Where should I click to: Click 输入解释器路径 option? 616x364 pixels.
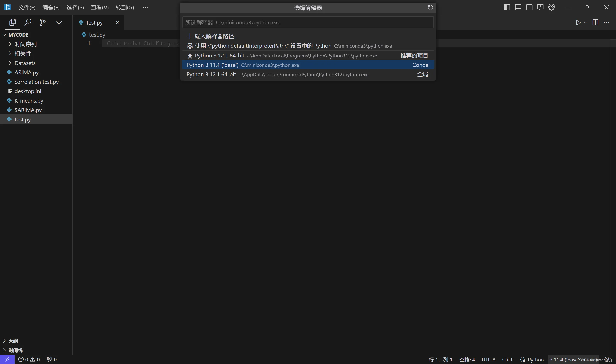pos(216,36)
